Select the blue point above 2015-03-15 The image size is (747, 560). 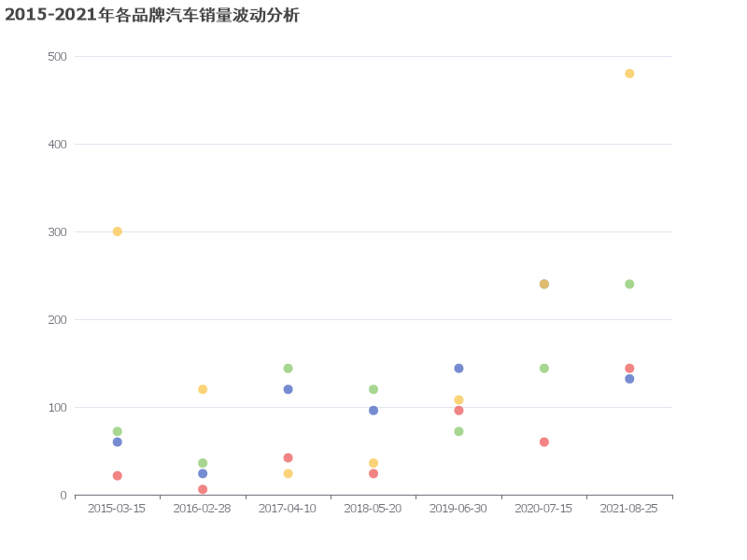[x=118, y=441]
